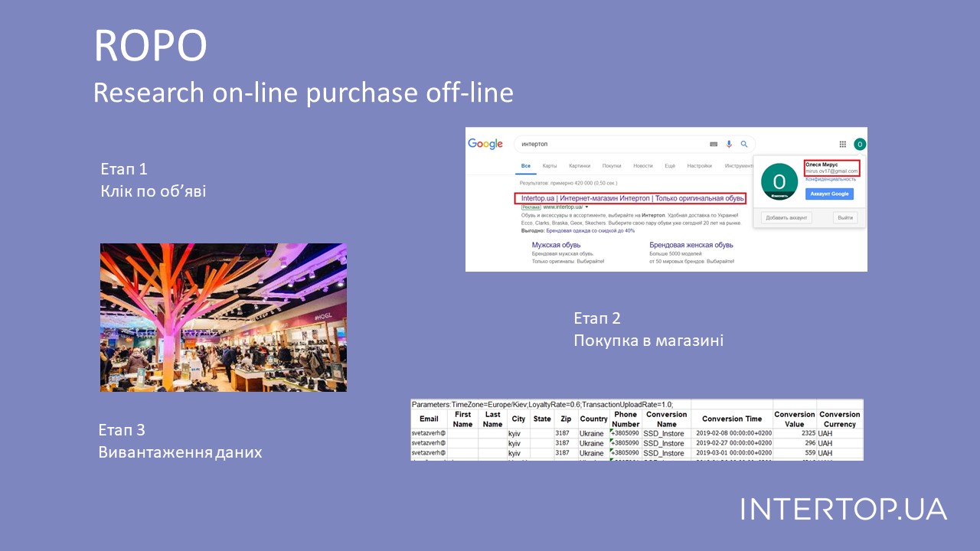Switch to the Картинки tab
980x551 pixels.
580,166
